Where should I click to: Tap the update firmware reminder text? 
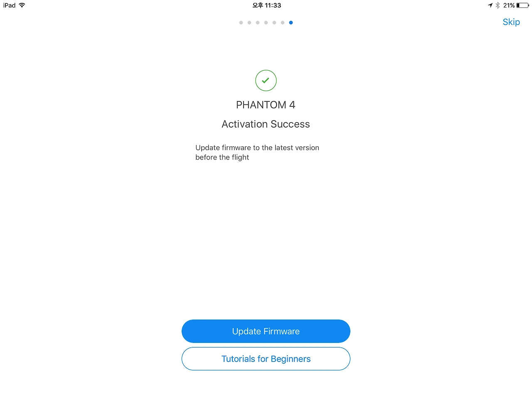257,153
